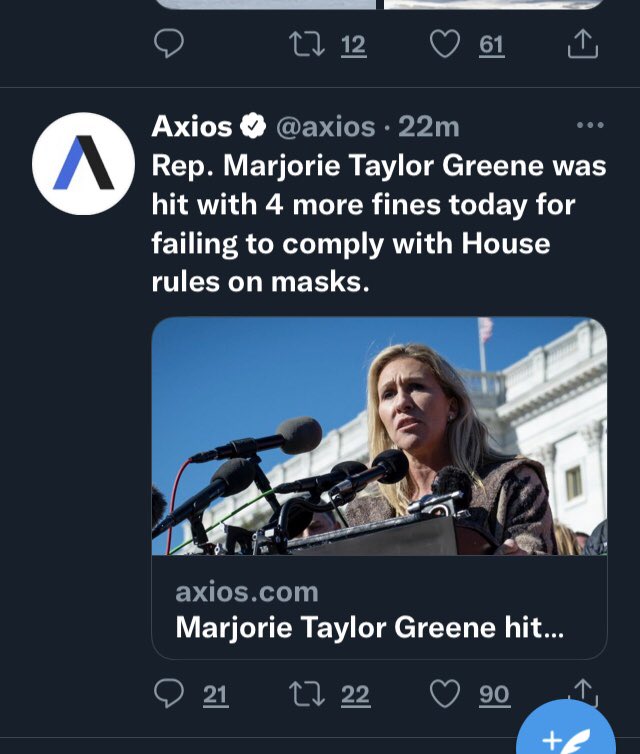Open the axios.com link domain

[247, 592]
